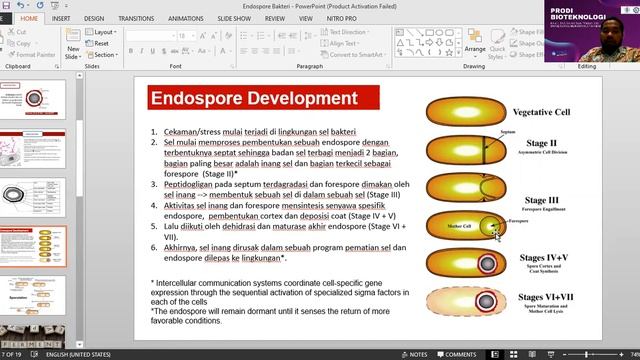The height and width of the screenshot is (360, 640).
Task: Switch to Slide Sorter view icon
Action: (513, 354)
